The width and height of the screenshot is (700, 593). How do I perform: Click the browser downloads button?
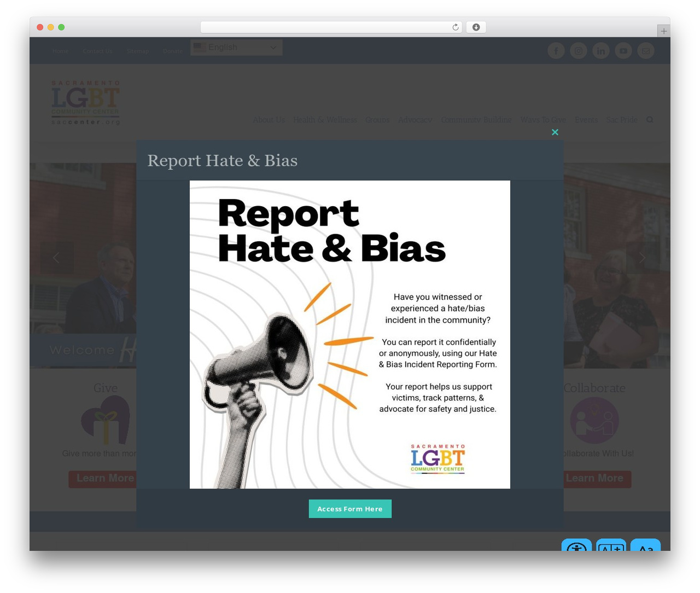pyautogui.click(x=476, y=27)
